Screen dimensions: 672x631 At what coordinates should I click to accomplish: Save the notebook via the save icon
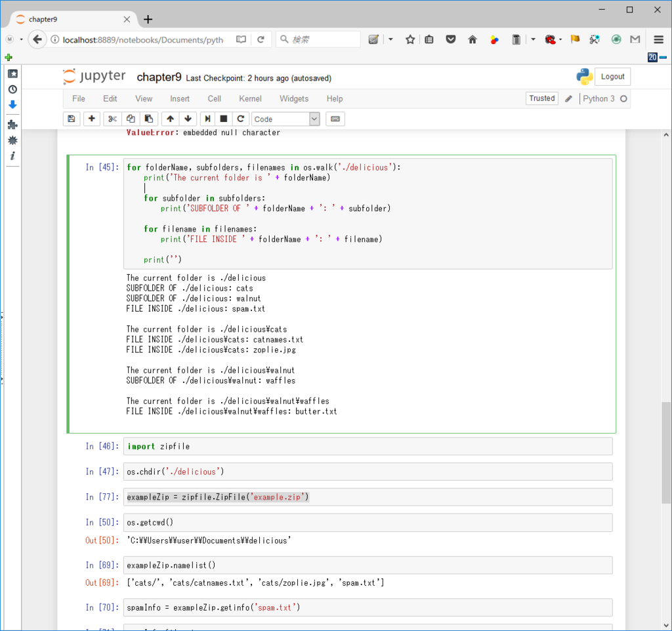click(x=72, y=119)
